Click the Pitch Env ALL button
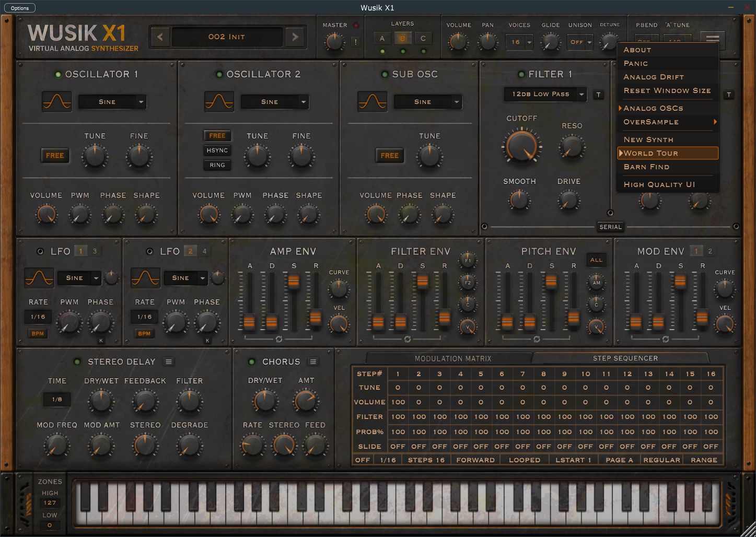The width and height of the screenshot is (756, 537). coord(596,260)
